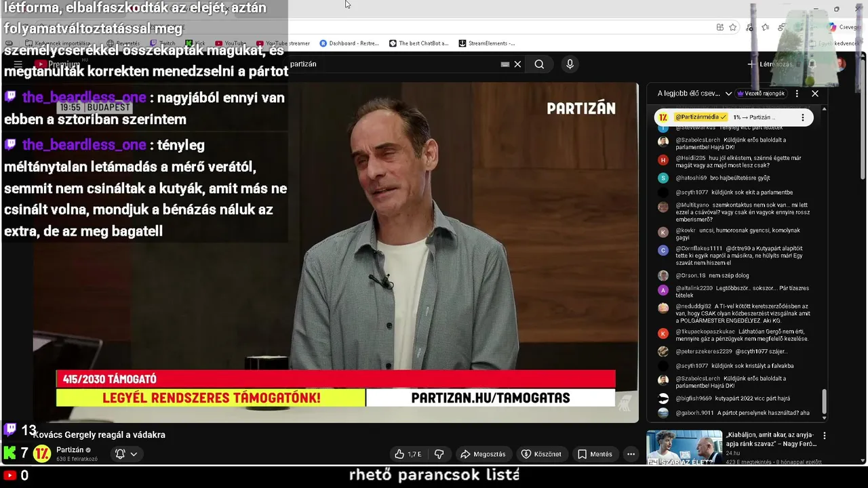The image size is (868, 488).
Task: Click the 'Kovács Gergely reagál a vádakra' video title
Action: 100,435
